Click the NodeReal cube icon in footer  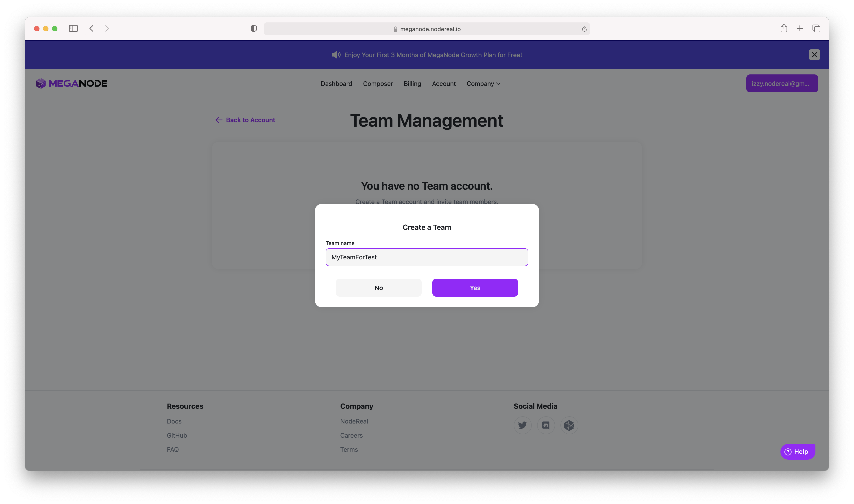(569, 425)
